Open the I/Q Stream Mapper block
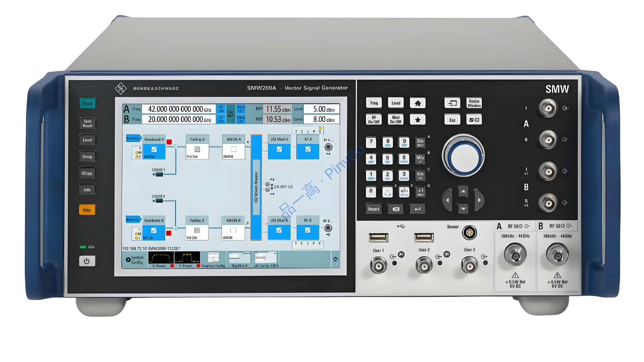Viewport: 644px width, 362px height. [x=256, y=187]
